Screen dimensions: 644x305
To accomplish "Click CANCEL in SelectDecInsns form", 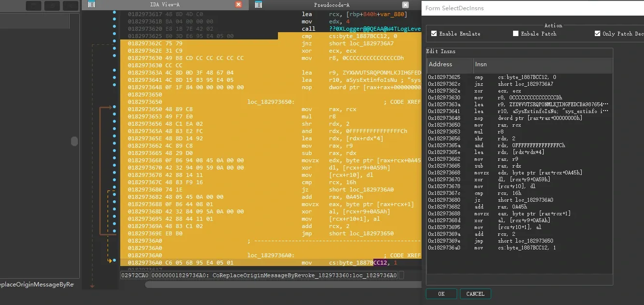I will coord(475,294).
